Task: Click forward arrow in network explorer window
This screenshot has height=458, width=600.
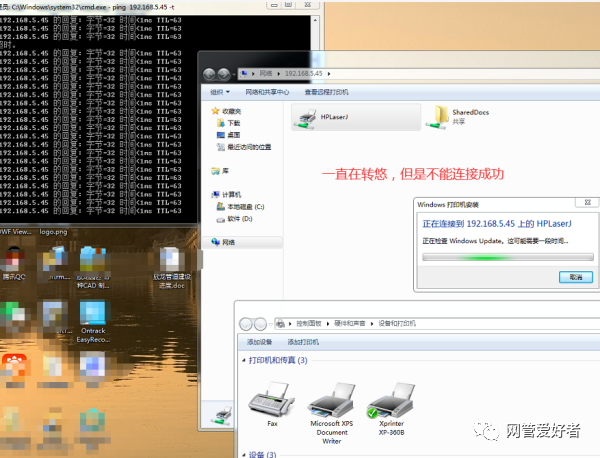Action: (224, 74)
